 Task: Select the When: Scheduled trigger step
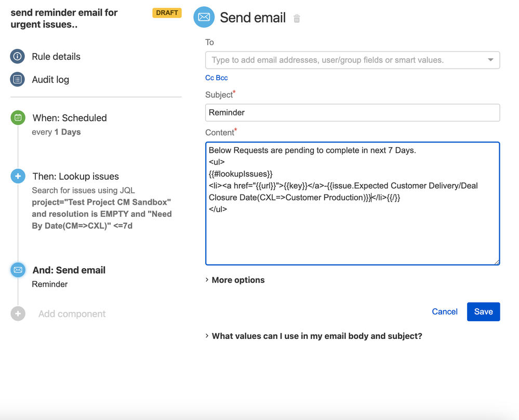70,118
